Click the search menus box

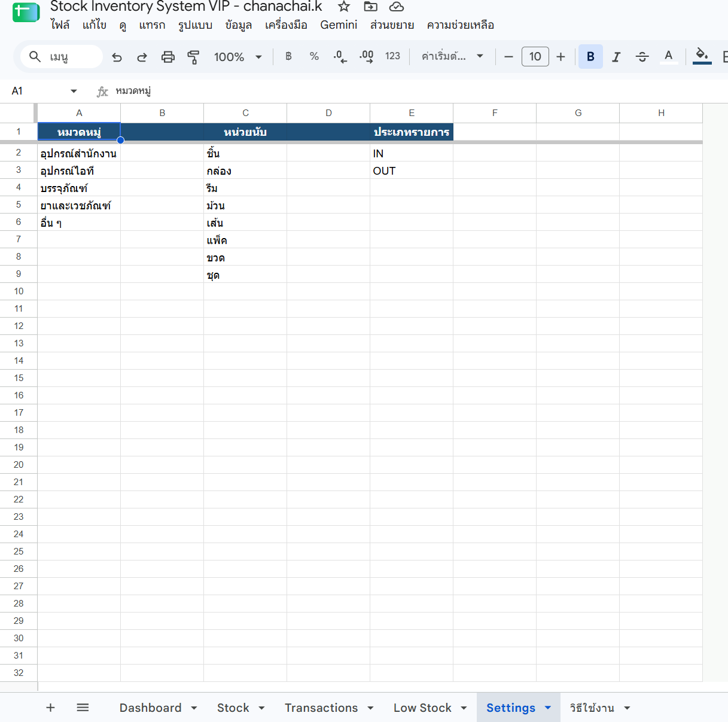(x=62, y=57)
